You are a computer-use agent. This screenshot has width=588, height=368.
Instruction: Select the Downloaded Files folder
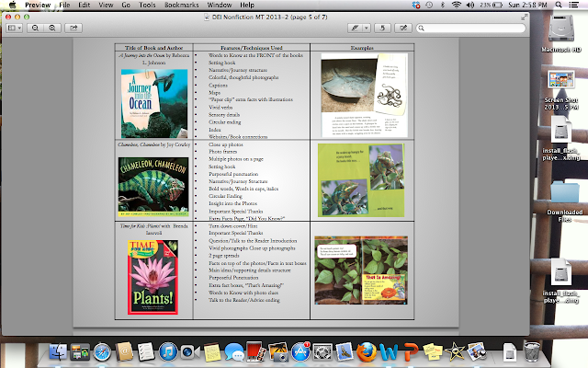[x=564, y=201]
